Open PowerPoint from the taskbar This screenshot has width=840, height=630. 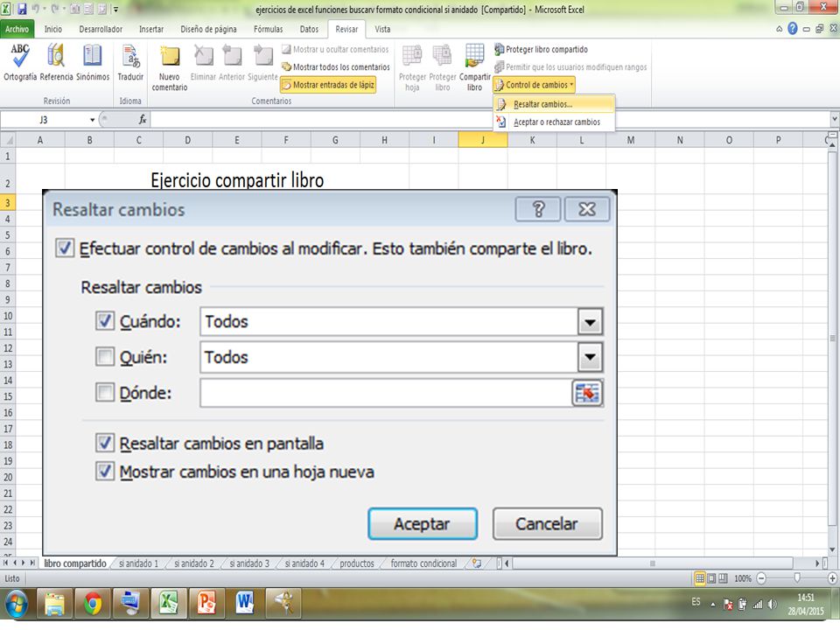206,604
